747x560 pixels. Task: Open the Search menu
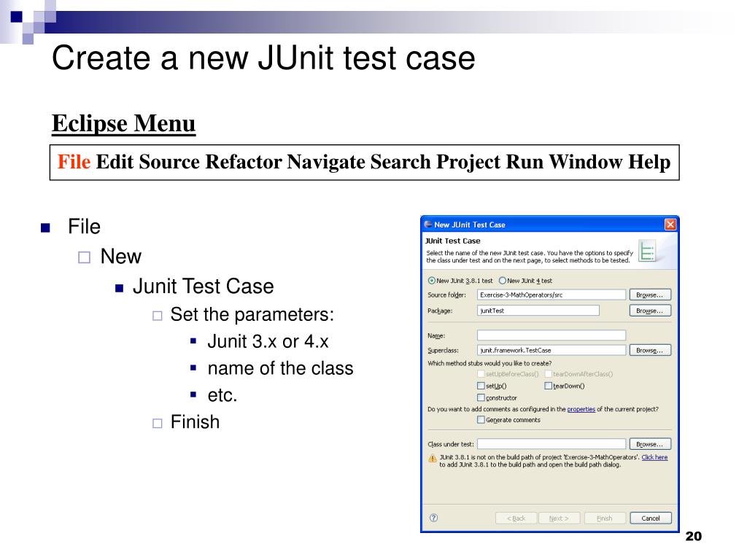400,162
